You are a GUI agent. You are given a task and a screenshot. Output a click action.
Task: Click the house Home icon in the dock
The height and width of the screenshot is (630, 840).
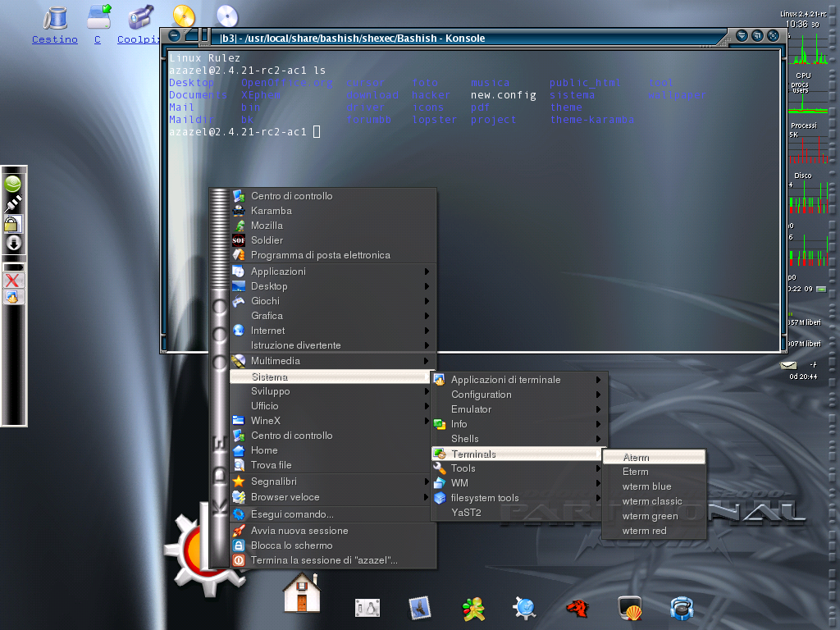tap(302, 593)
